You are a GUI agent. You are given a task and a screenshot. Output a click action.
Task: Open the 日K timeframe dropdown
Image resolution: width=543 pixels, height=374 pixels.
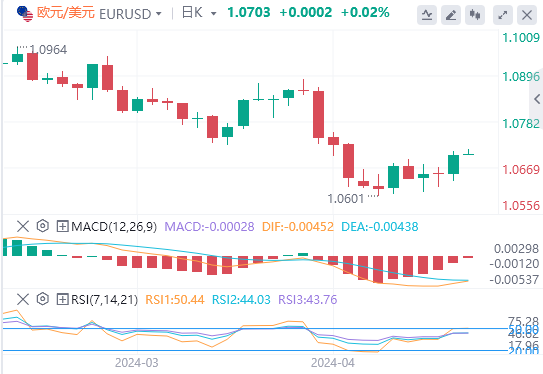click(199, 13)
